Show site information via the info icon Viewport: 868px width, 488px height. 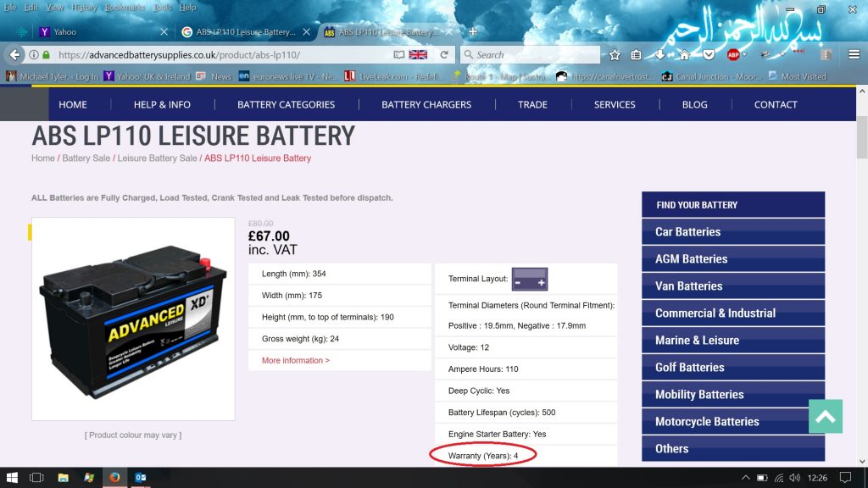pyautogui.click(x=34, y=55)
